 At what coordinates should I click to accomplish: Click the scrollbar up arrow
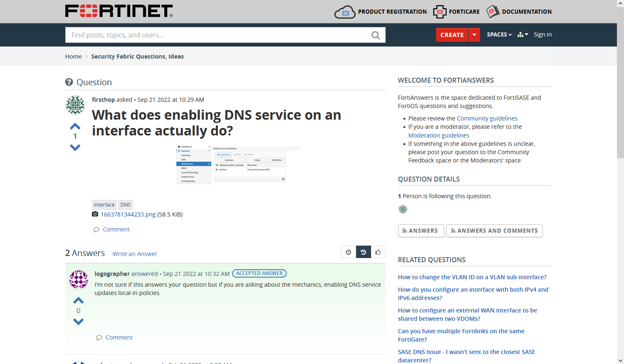point(620,3)
